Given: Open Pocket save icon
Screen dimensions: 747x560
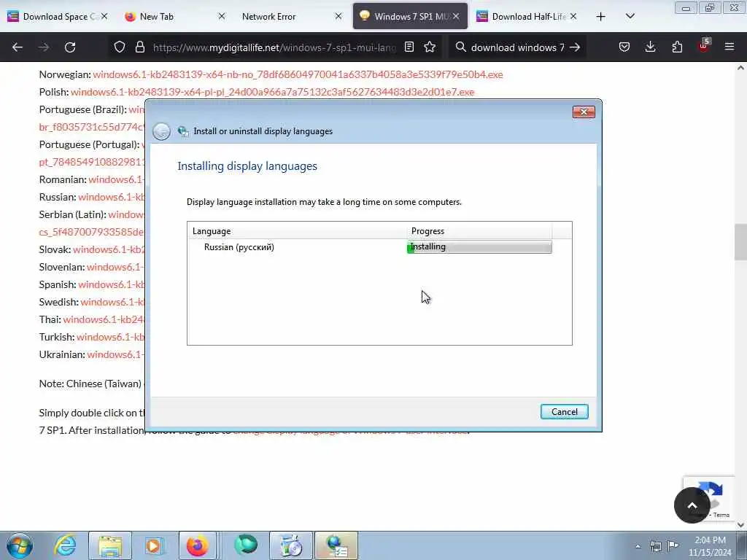Looking at the screenshot, I should [624, 47].
